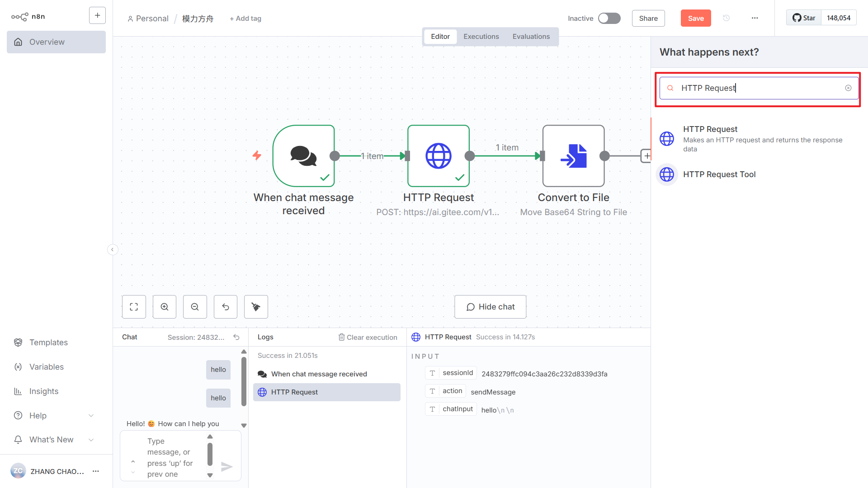Tidy up the workflow layout
The width and height of the screenshot is (868, 488).
tap(256, 306)
